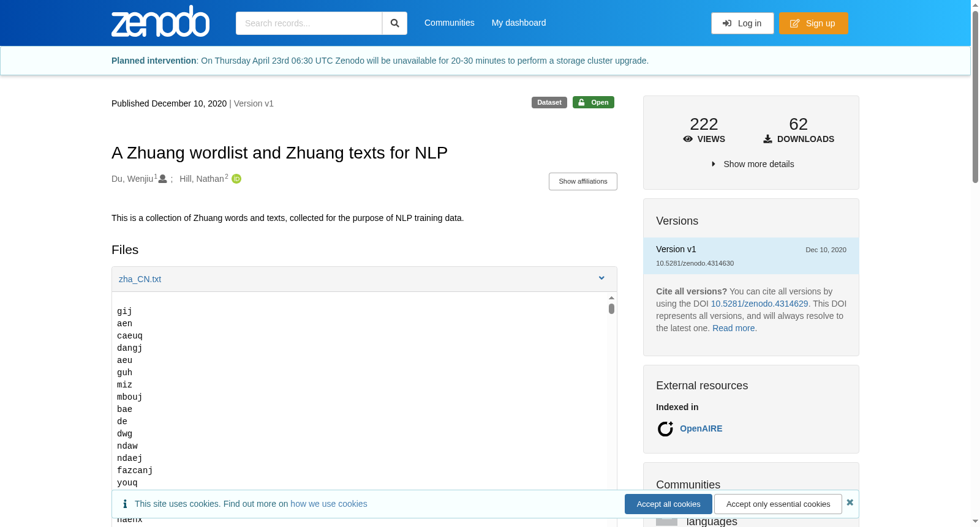Open the zha_CN.txt file link
This screenshot has height=527, width=980.
[x=140, y=279]
